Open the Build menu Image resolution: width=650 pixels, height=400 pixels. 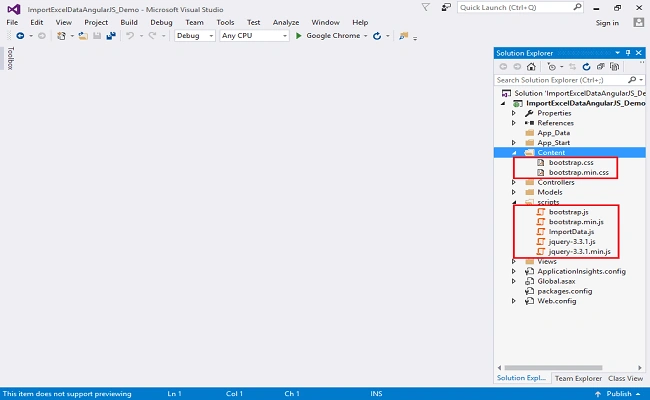point(129,22)
